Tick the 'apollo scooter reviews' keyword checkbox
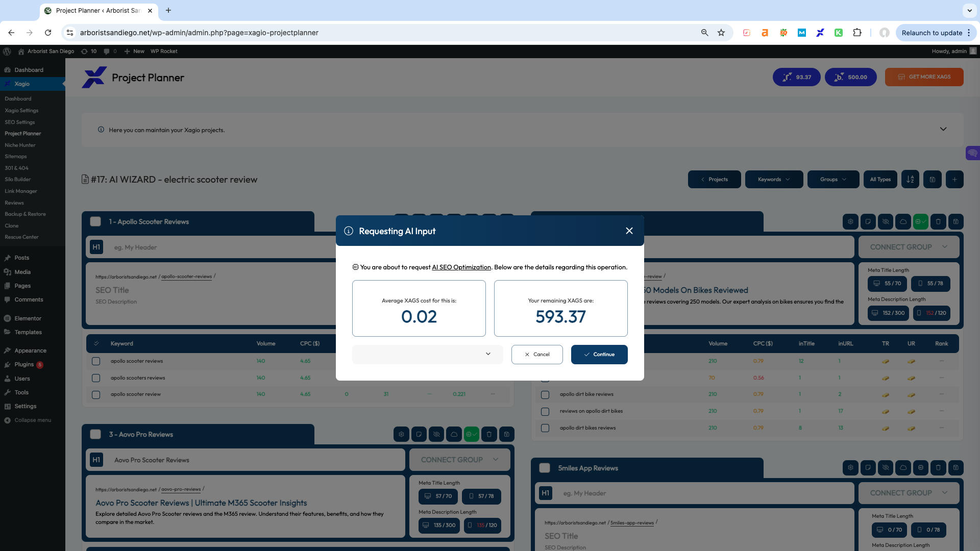Screen dimensions: 980x551 coord(96,361)
